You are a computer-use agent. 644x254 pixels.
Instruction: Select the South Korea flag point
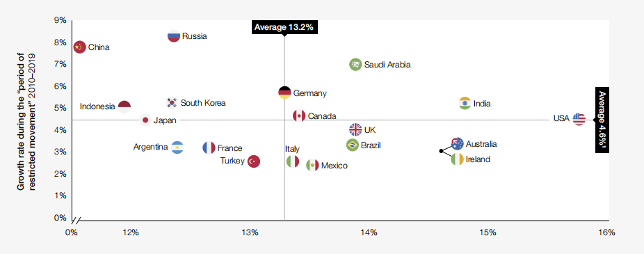click(x=172, y=103)
